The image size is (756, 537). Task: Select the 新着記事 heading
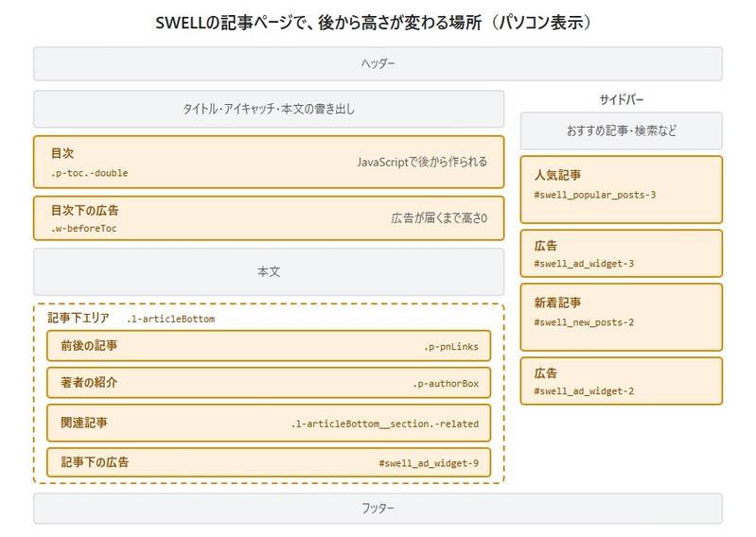(557, 303)
